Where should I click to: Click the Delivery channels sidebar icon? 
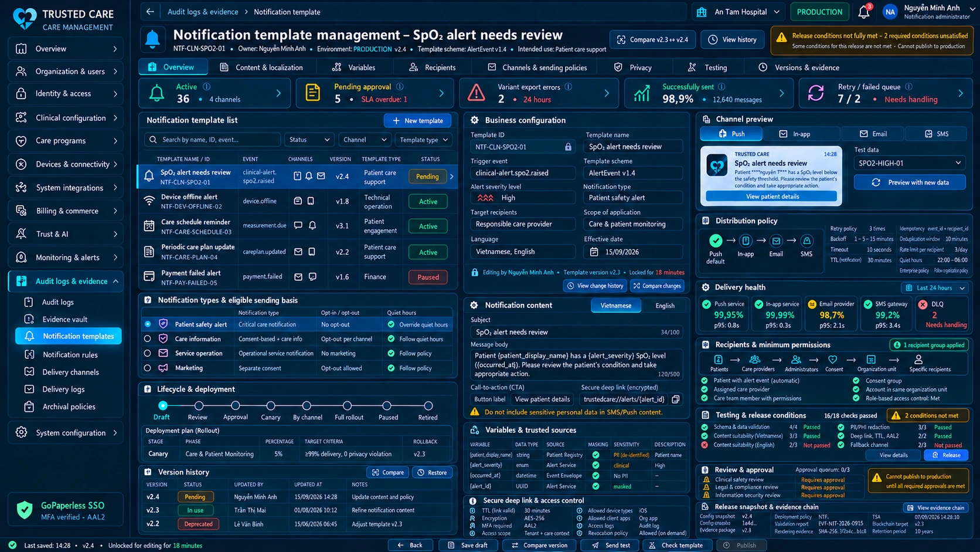click(29, 372)
